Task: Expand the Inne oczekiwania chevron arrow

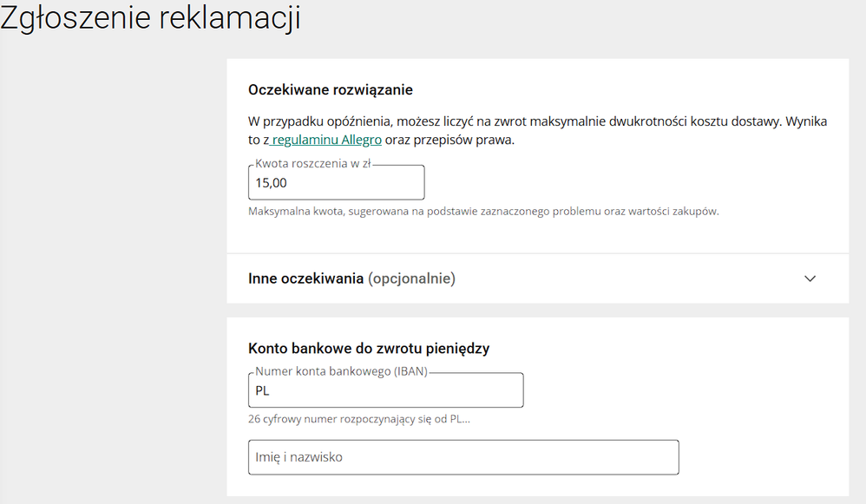Action: (x=810, y=278)
